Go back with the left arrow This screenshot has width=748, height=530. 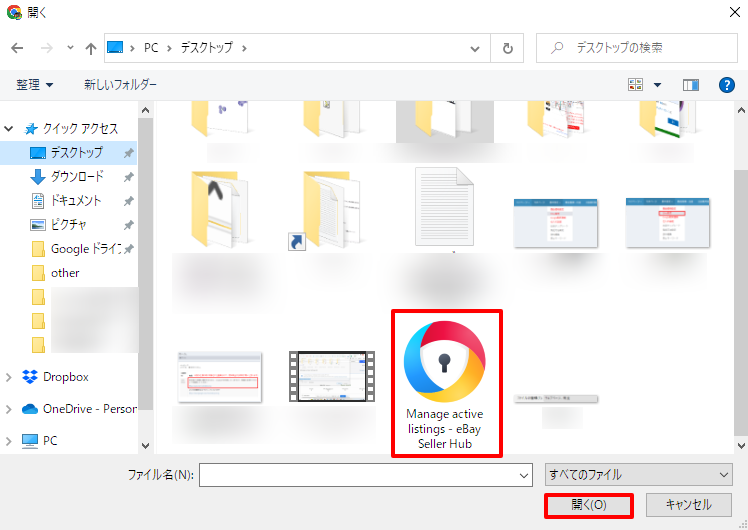[17, 48]
